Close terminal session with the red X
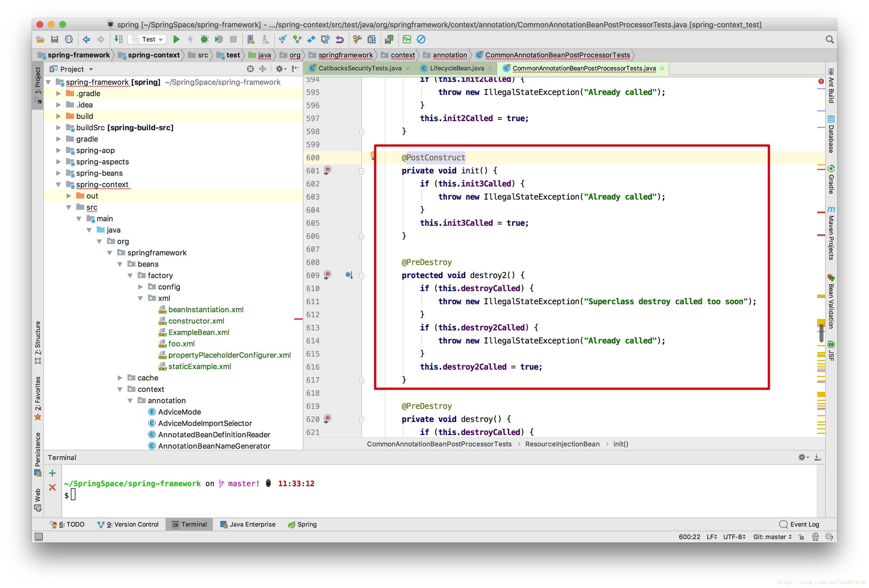The width and height of the screenshot is (869, 588). tap(52, 487)
